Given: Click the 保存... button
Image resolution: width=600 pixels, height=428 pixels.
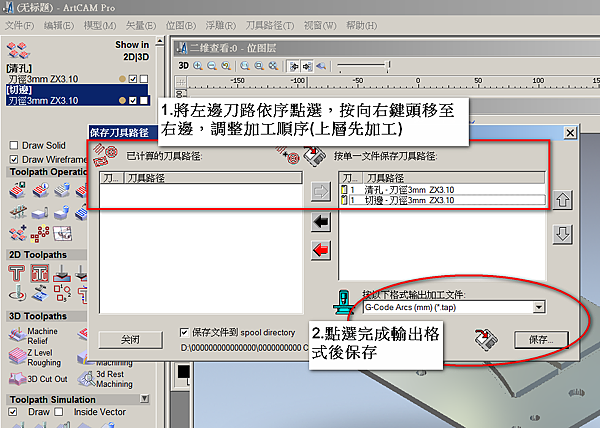Looking at the screenshot, I should click(x=541, y=340).
